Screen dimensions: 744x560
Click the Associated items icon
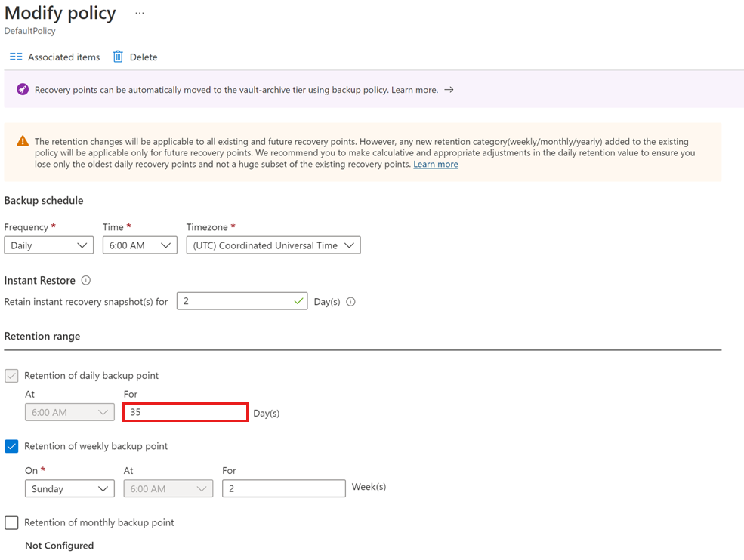point(17,57)
